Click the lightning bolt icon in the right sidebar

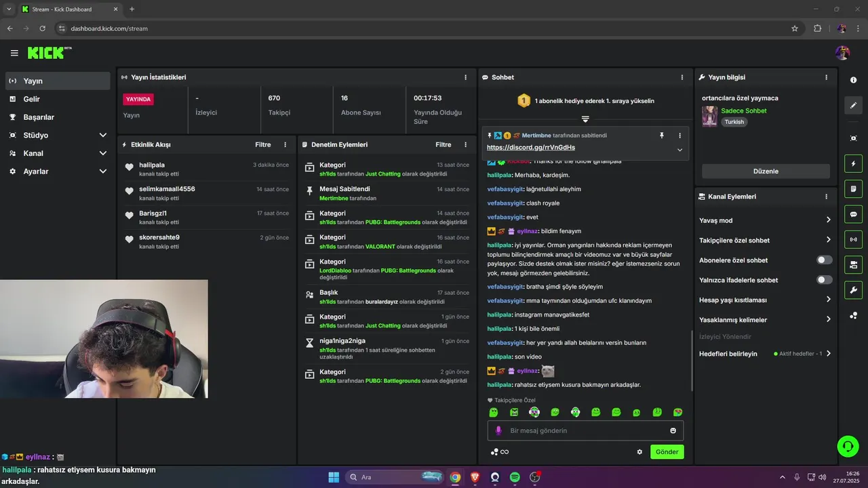[853, 163]
